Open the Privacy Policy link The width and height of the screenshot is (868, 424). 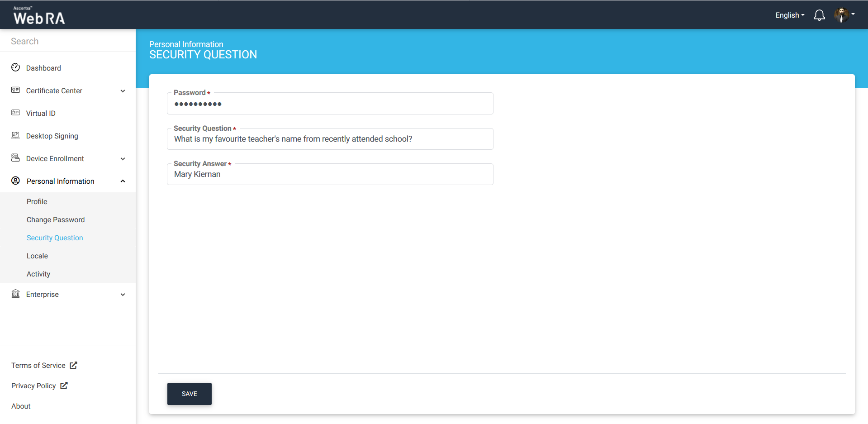click(x=34, y=386)
